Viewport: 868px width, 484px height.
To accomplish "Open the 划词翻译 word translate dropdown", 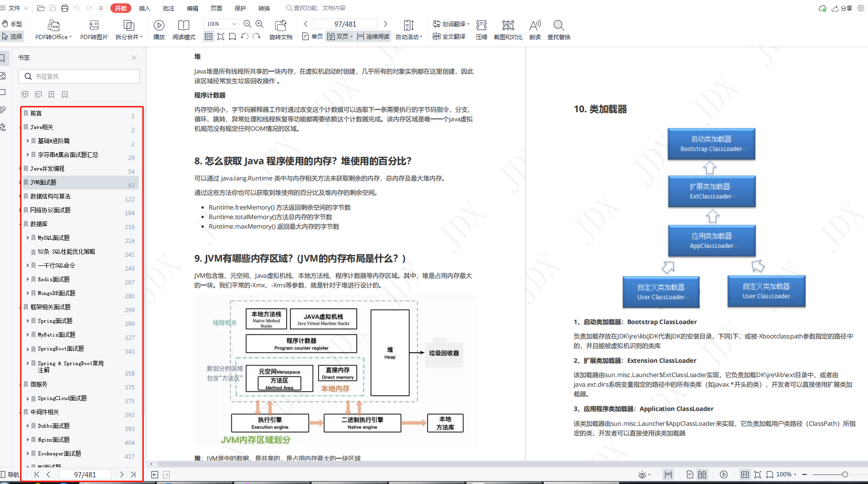I will [451, 24].
